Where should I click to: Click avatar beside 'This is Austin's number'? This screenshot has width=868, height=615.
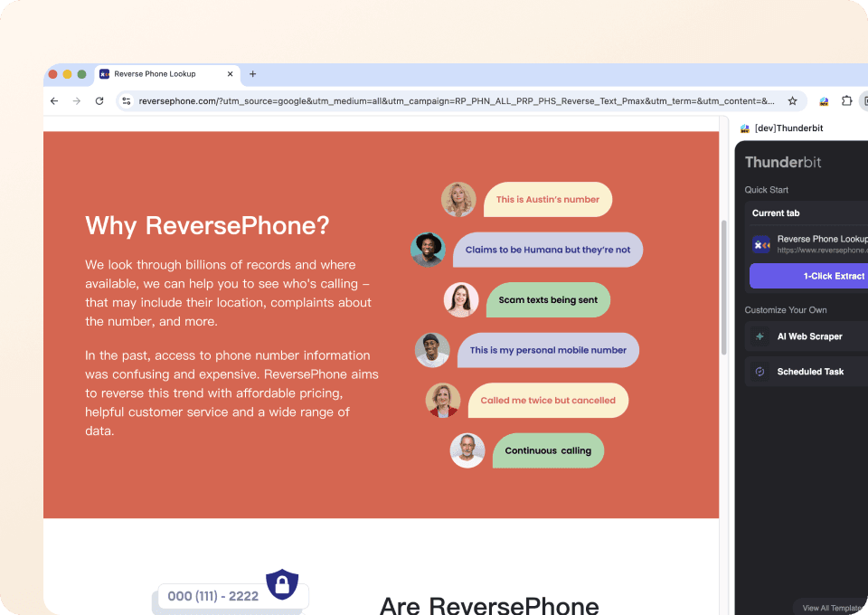(458, 199)
